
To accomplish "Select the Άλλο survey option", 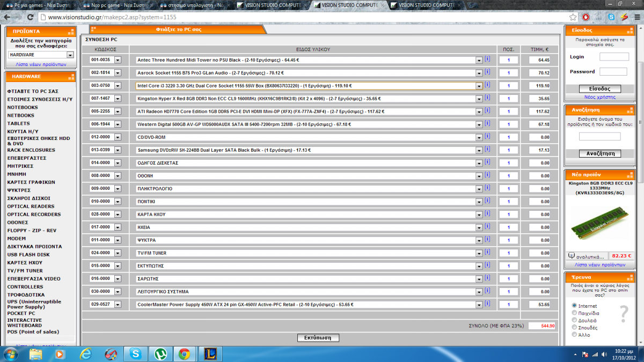I will click(x=575, y=335).
